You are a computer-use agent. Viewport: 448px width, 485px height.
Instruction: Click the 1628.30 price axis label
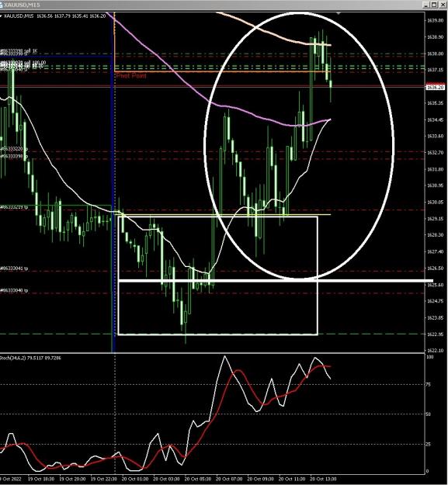pyautogui.click(x=435, y=235)
